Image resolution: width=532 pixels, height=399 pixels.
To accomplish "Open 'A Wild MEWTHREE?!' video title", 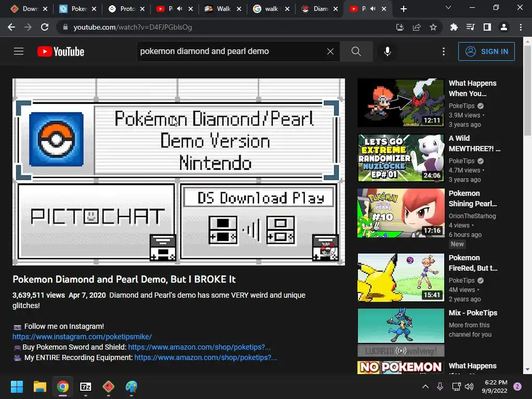I will point(474,143).
